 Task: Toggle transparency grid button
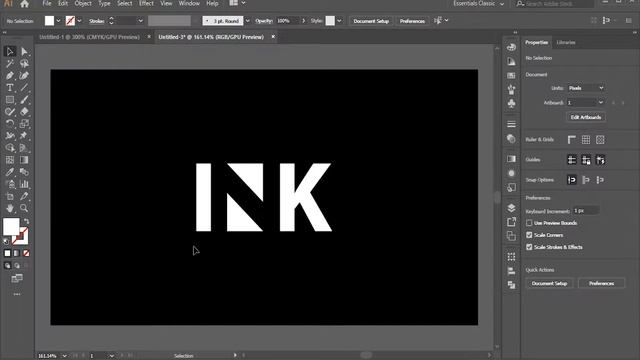point(600,140)
